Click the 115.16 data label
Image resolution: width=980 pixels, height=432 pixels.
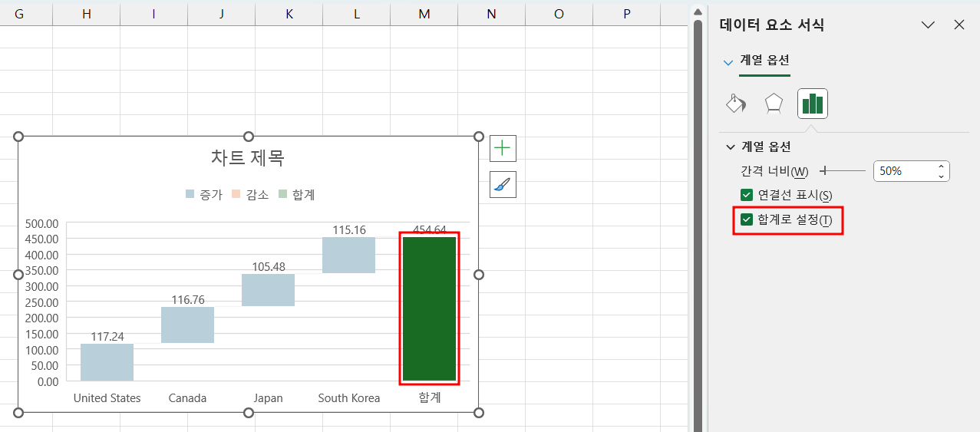coord(348,229)
